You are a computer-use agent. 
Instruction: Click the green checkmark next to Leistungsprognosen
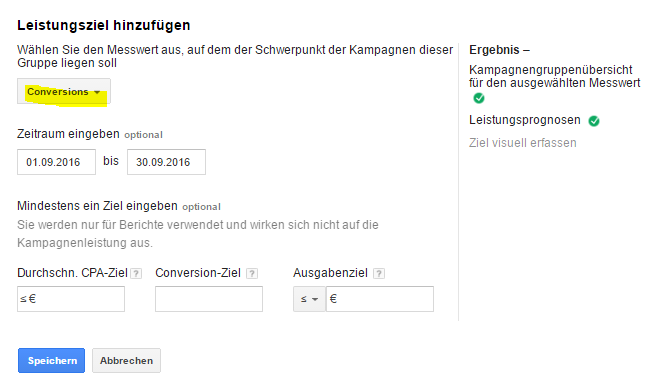pyautogui.click(x=594, y=121)
